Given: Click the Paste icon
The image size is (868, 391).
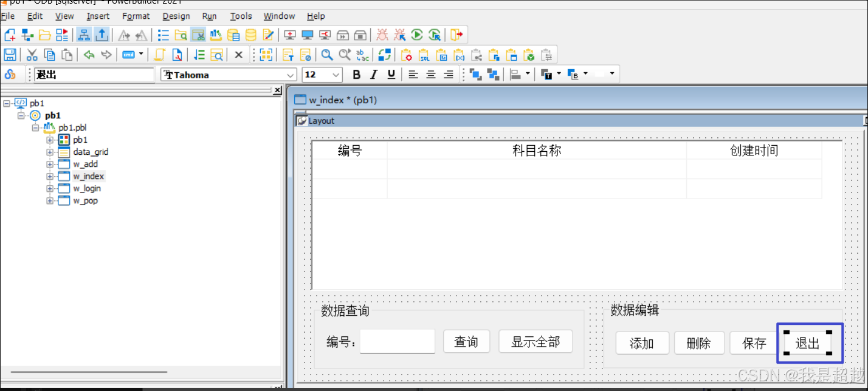Looking at the screenshot, I should (x=67, y=55).
